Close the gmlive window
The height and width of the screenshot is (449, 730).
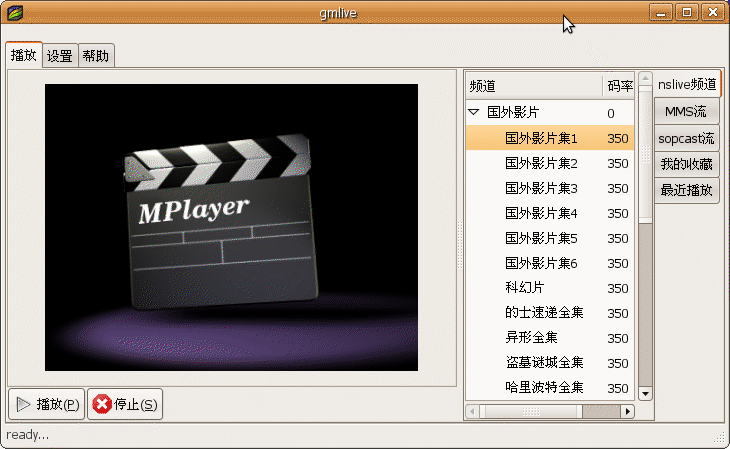tap(713, 13)
